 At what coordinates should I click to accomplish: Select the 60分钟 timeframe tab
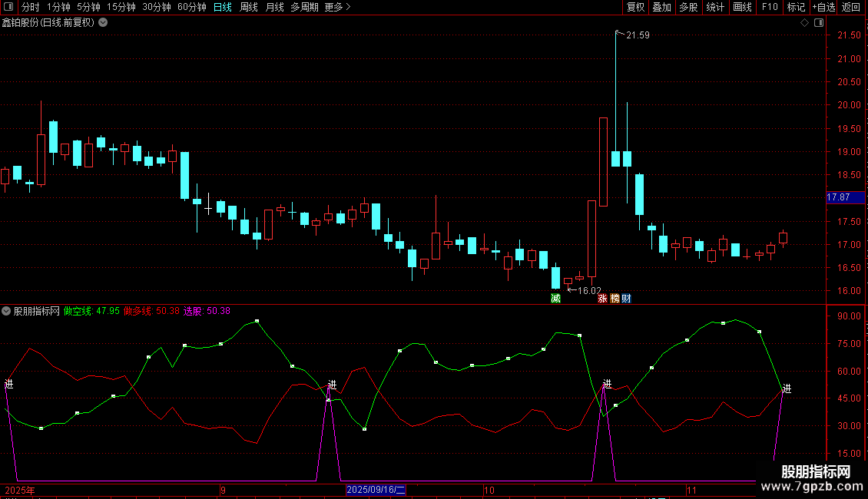pos(191,7)
